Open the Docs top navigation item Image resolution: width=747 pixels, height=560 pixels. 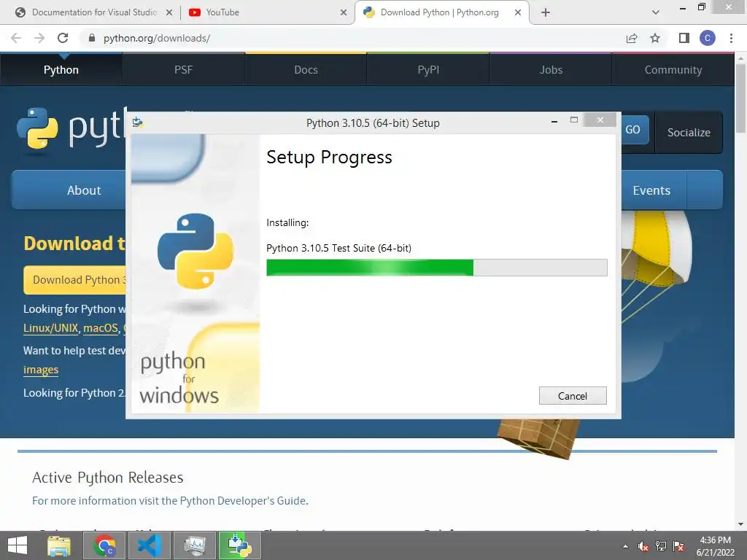point(306,69)
